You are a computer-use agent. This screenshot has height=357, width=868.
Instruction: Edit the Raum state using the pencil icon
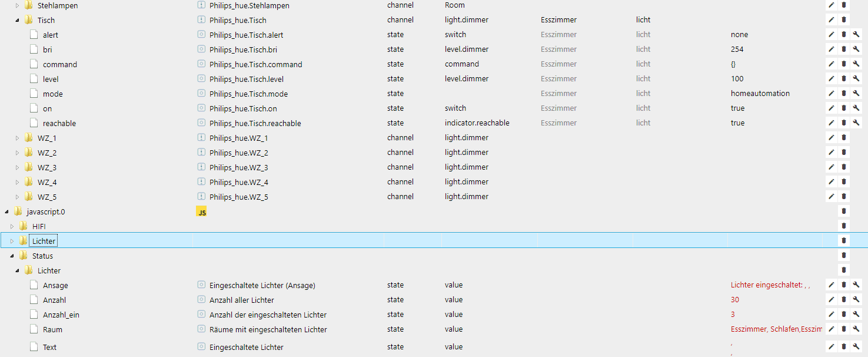[x=832, y=329]
